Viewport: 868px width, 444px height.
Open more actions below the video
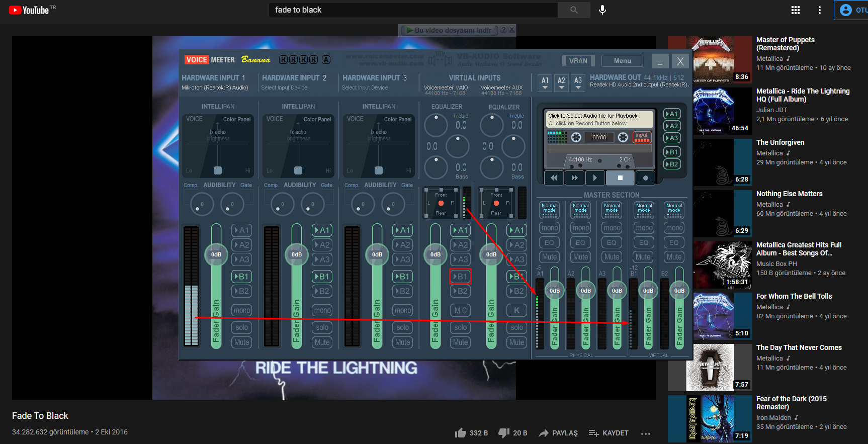[x=646, y=433]
